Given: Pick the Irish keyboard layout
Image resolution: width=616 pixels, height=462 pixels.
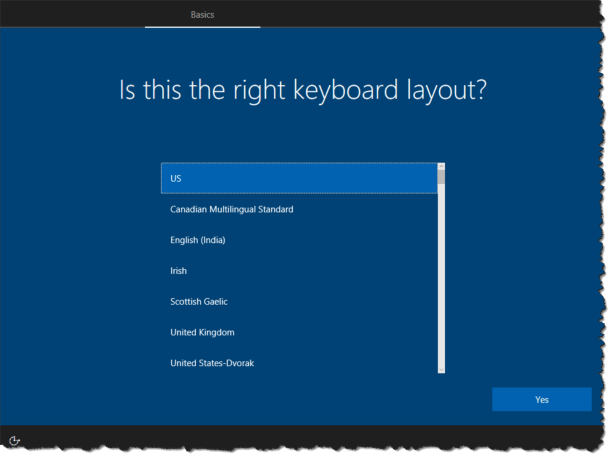Looking at the screenshot, I should coord(298,271).
